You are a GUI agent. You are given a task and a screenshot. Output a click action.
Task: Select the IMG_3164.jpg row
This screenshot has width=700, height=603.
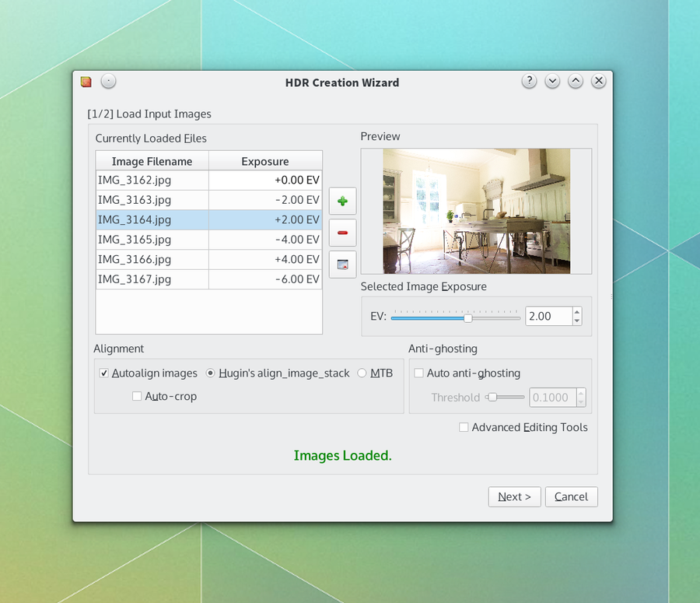209,219
